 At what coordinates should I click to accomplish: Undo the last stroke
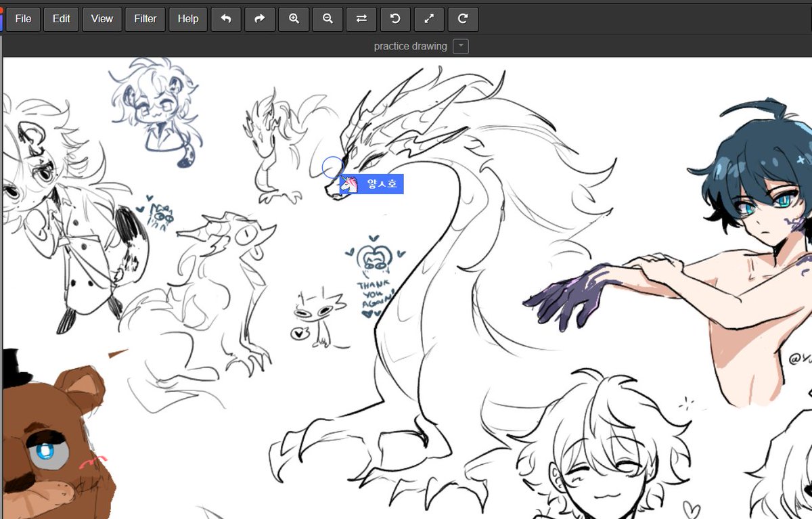coord(226,19)
